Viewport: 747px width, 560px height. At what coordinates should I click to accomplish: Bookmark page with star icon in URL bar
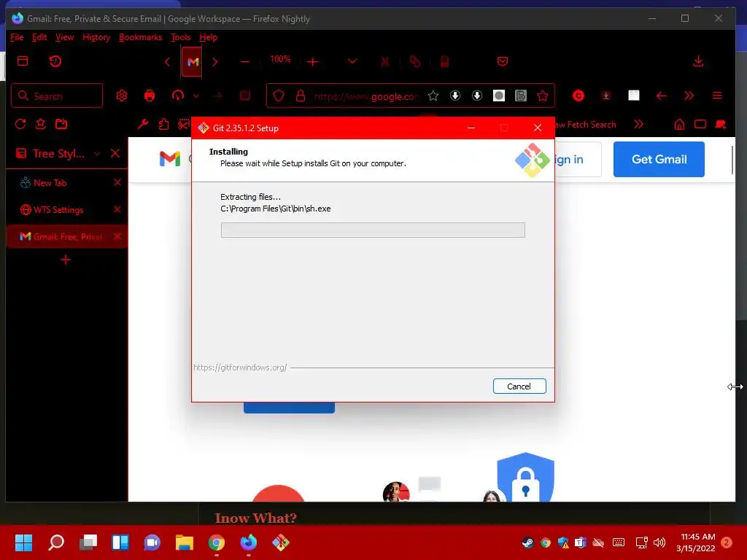pos(433,96)
